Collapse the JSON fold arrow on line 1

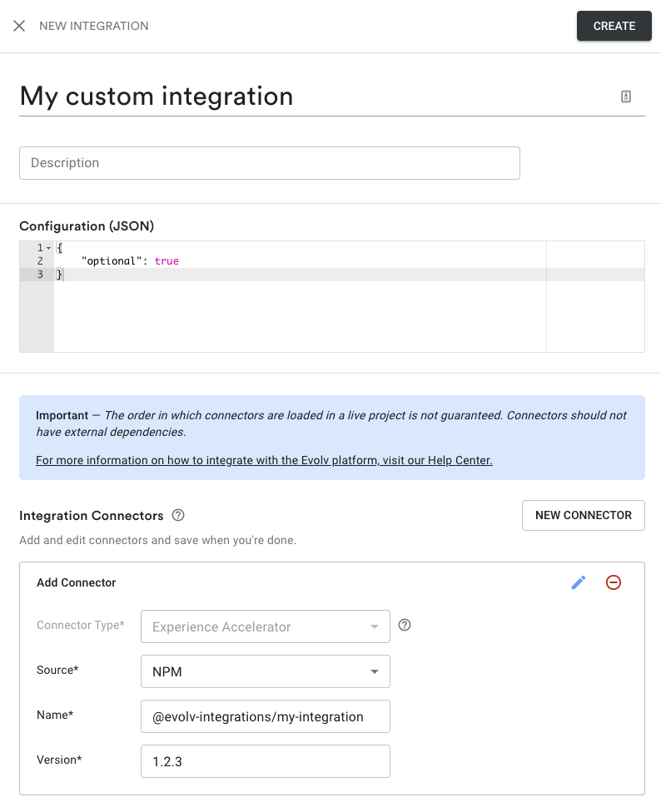coord(48,248)
